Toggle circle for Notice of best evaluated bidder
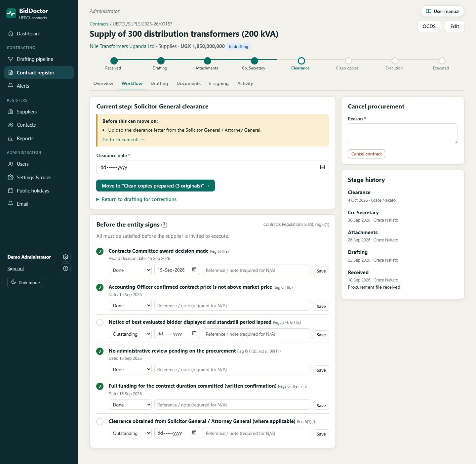 [100, 322]
